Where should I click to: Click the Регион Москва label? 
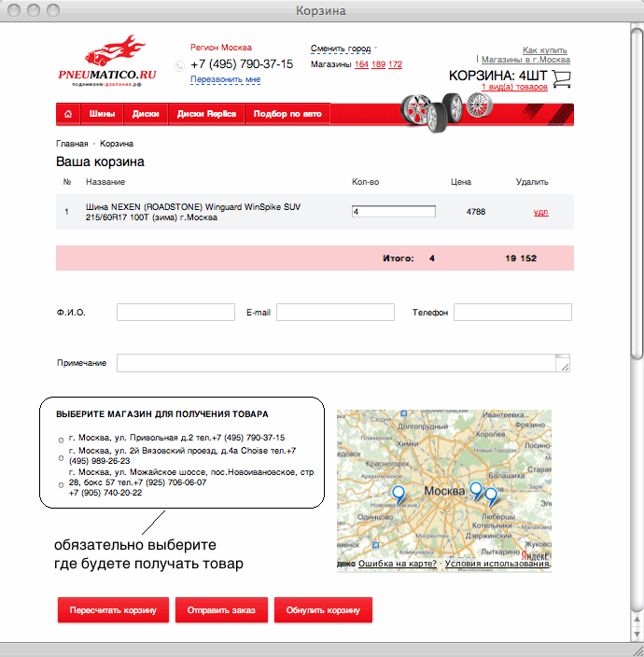(221, 48)
